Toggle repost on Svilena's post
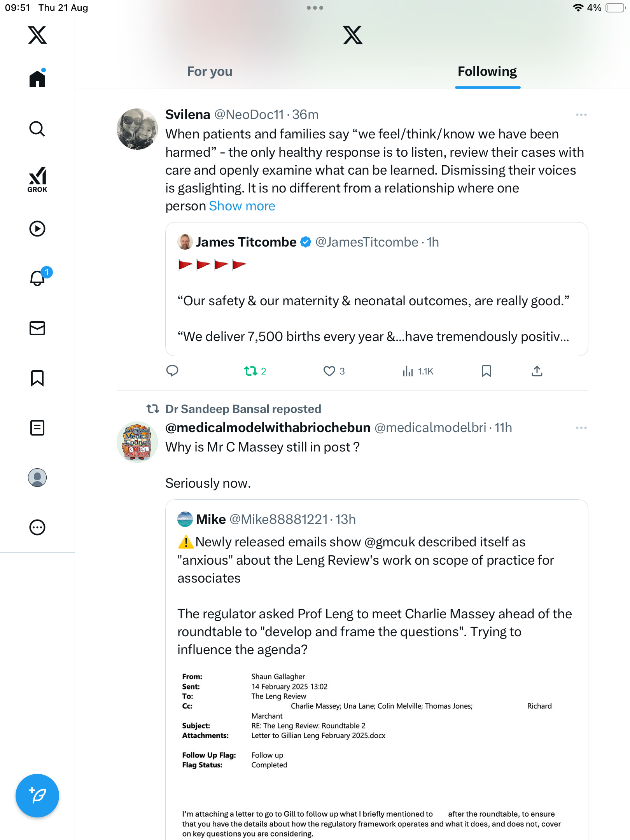This screenshot has width=630, height=840. point(251,371)
